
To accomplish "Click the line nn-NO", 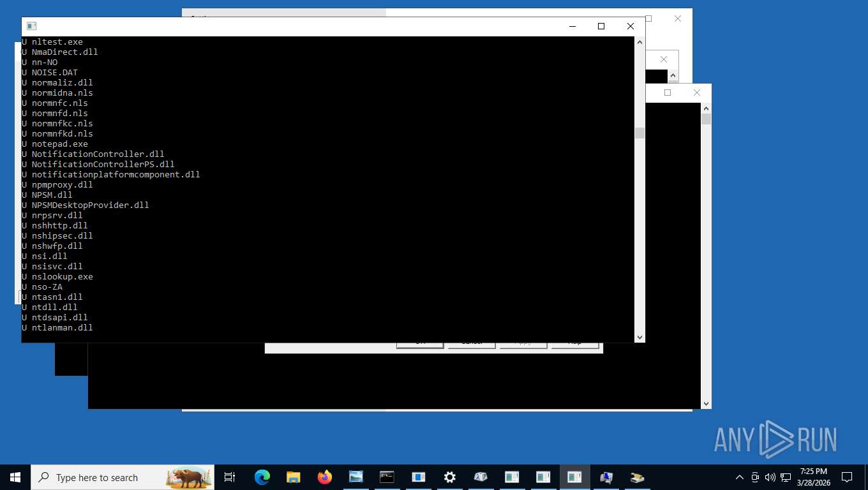I will [45, 62].
